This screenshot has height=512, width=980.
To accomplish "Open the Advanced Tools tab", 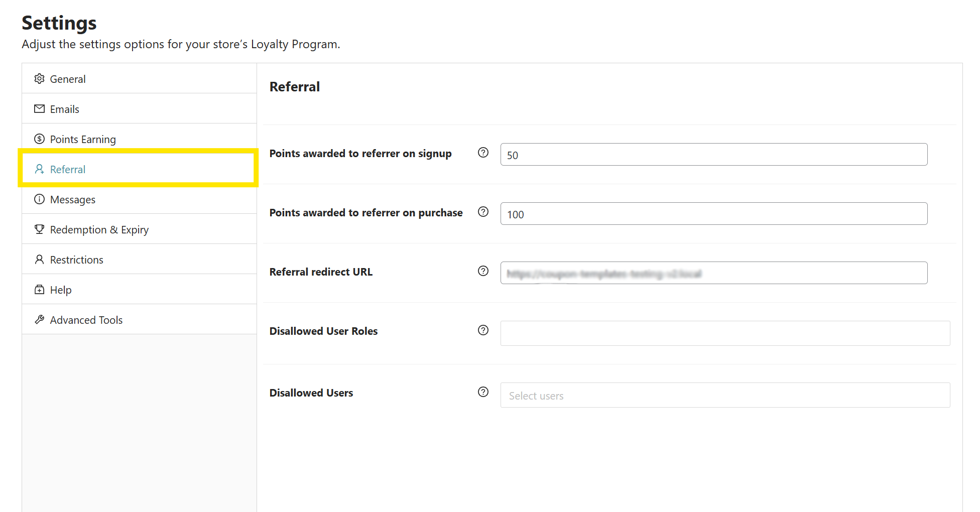I will [x=139, y=319].
